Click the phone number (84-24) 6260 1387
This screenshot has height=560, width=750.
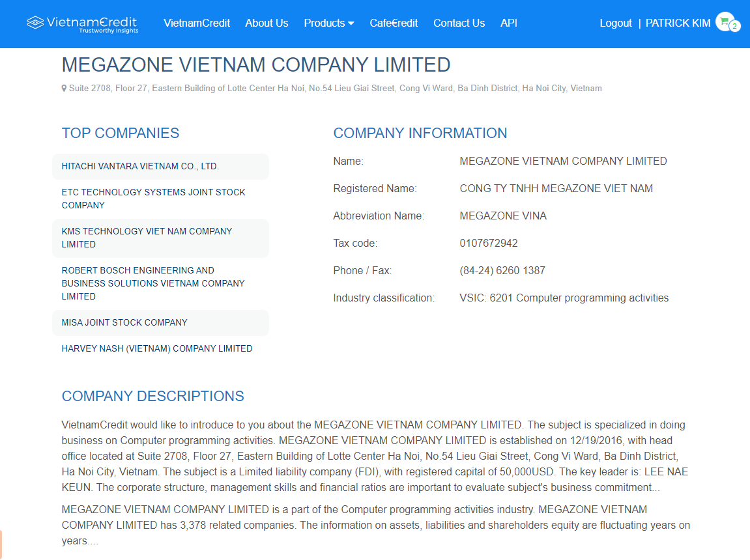(x=502, y=270)
